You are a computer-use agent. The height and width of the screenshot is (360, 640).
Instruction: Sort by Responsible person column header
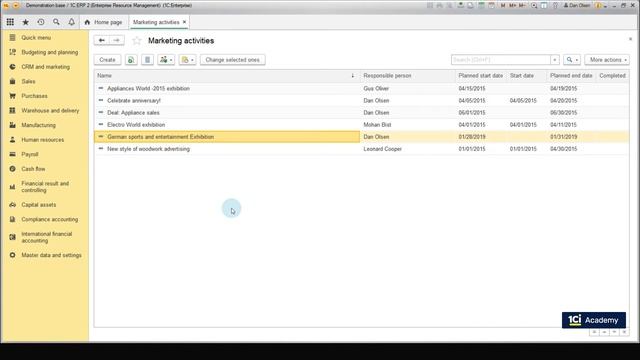(x=408, y=76)
